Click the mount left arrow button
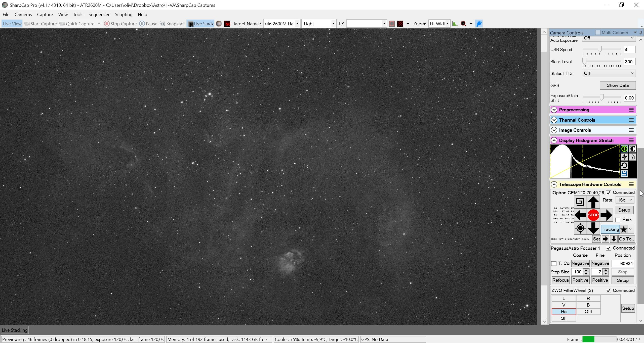The height and width of the screenshot is (343, 644). (580, 215)
